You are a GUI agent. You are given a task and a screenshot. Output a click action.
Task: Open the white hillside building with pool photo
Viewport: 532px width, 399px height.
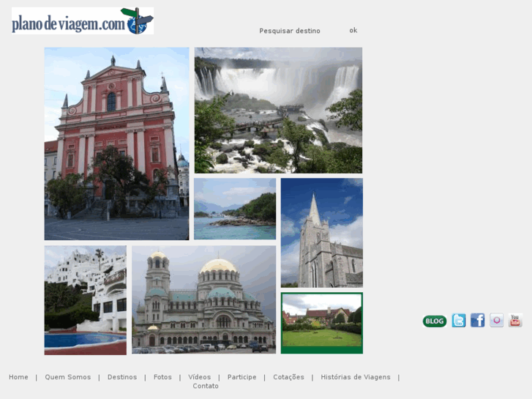tap(86, 300)
